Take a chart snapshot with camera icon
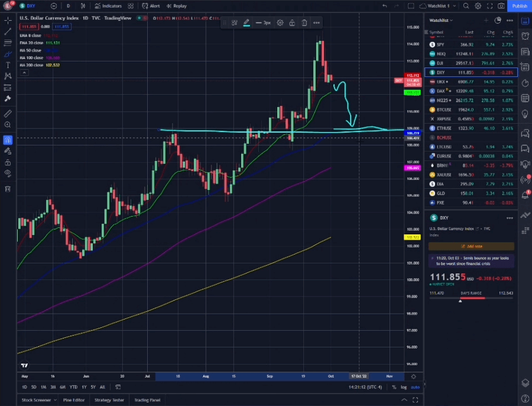The image size is (532, 406). pyautogui.click(x=501, y=6)
